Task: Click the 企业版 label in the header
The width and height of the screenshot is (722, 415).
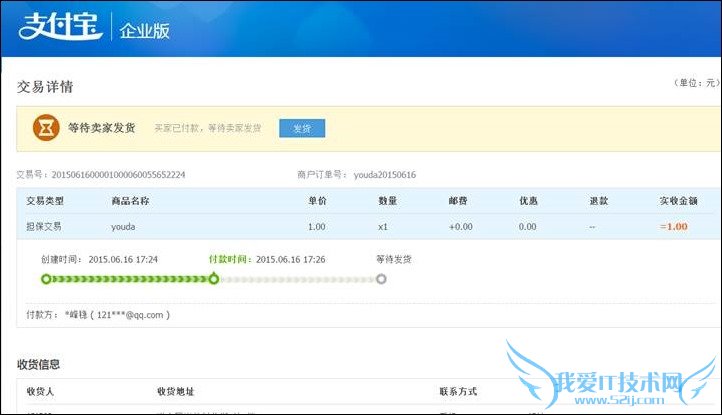Action: coord(145,31)
